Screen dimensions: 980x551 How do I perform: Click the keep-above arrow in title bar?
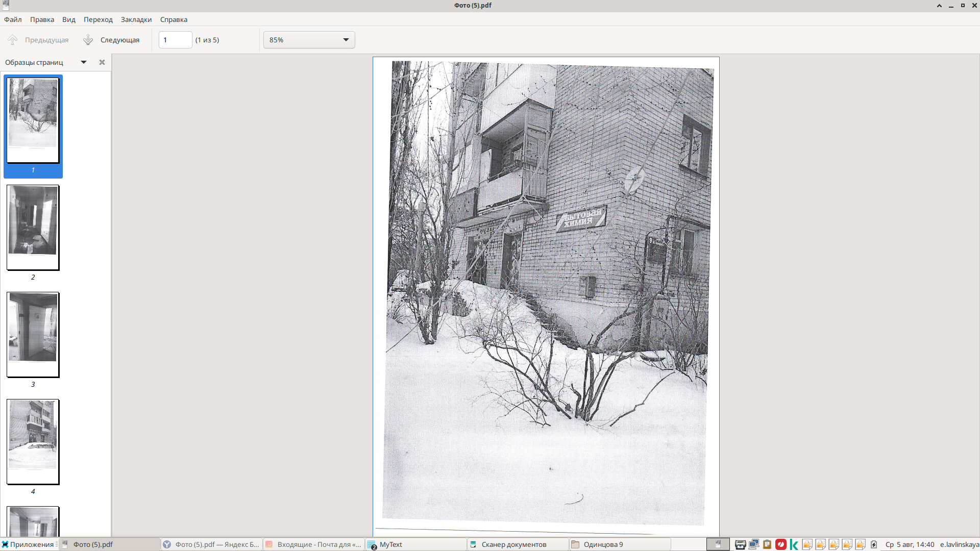pos(939,6)
